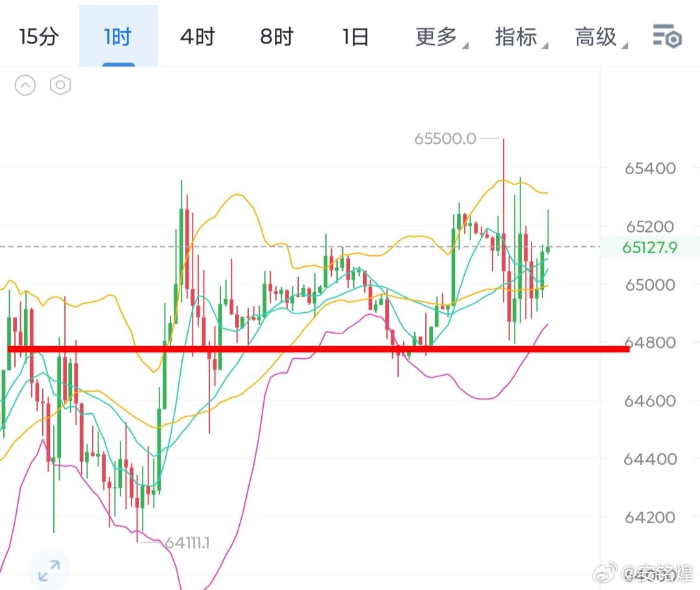Open the chart settings list icon
This screenshot has width=700, height=590.
pos(667,36)
